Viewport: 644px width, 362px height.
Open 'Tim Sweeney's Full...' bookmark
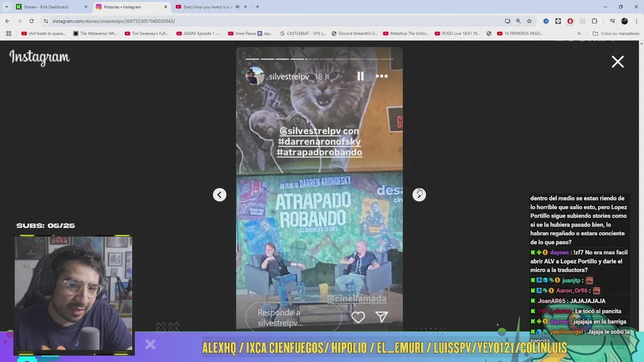(146, 34)
